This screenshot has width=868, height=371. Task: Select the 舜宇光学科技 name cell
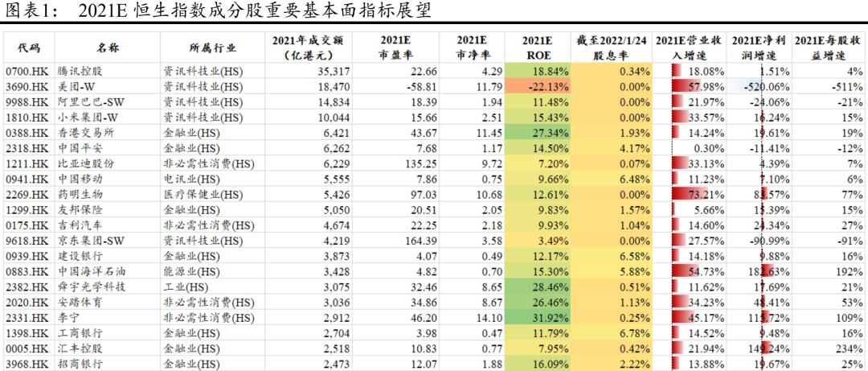coord(92,289)
